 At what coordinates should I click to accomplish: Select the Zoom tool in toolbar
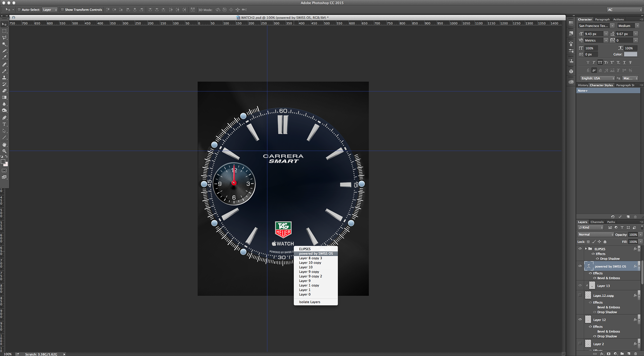point(4,151)
